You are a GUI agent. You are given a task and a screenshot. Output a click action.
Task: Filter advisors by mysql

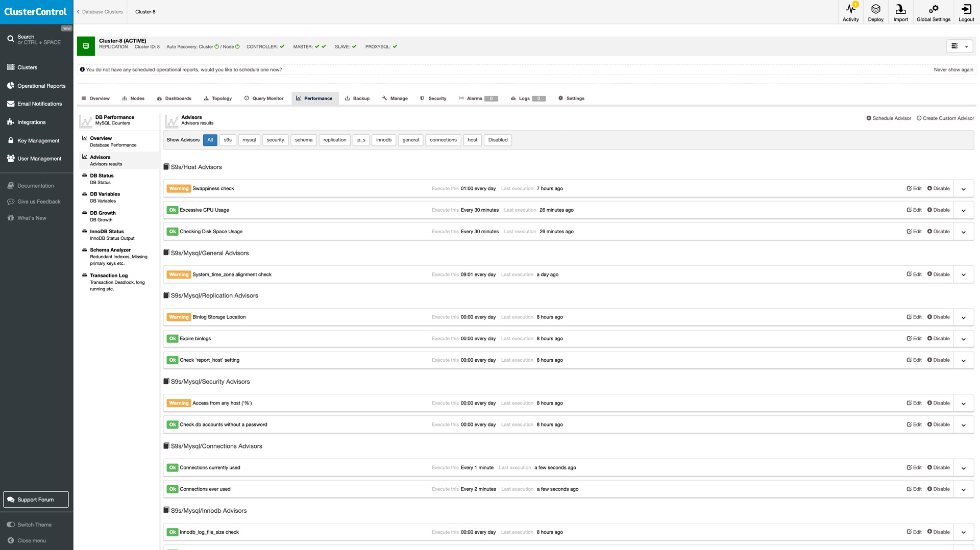point(249,140)
